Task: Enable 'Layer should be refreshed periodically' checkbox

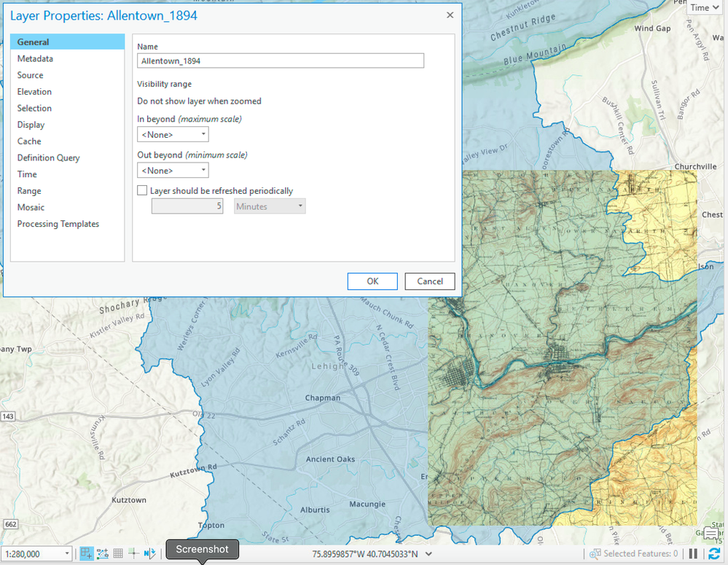Action: 142,190
